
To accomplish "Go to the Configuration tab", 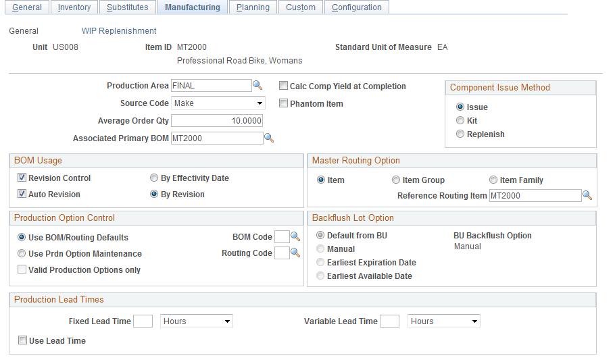I will pyautogui.click(x=356, y=7).
